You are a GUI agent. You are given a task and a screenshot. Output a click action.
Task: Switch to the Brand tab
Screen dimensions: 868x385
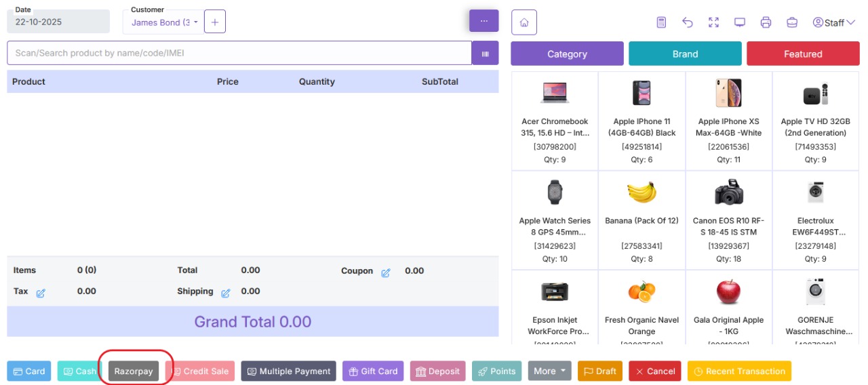(685, 54)
